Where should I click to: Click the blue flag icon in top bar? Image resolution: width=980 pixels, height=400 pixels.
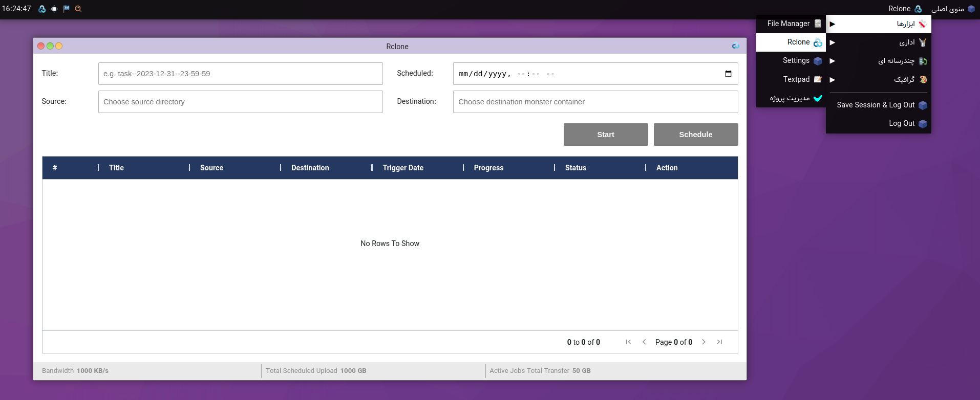(x=66, y=9)
